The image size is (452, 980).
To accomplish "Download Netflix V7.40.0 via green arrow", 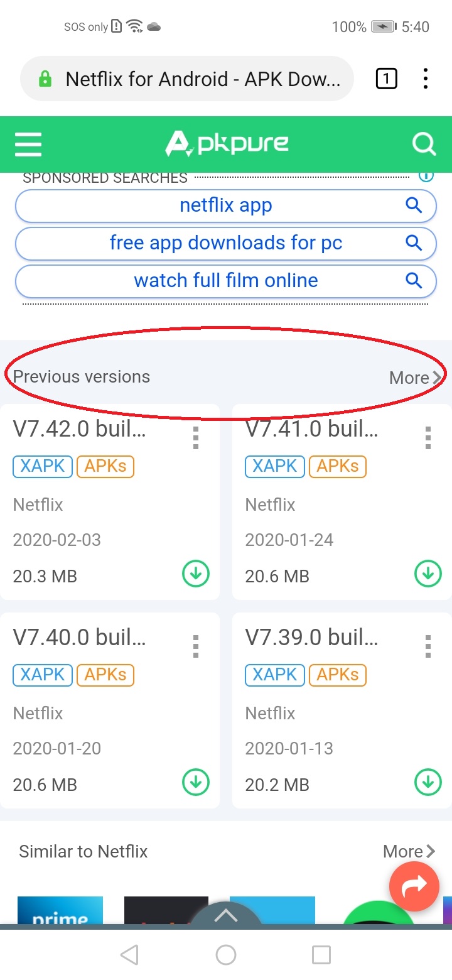I will pos(196,782).
